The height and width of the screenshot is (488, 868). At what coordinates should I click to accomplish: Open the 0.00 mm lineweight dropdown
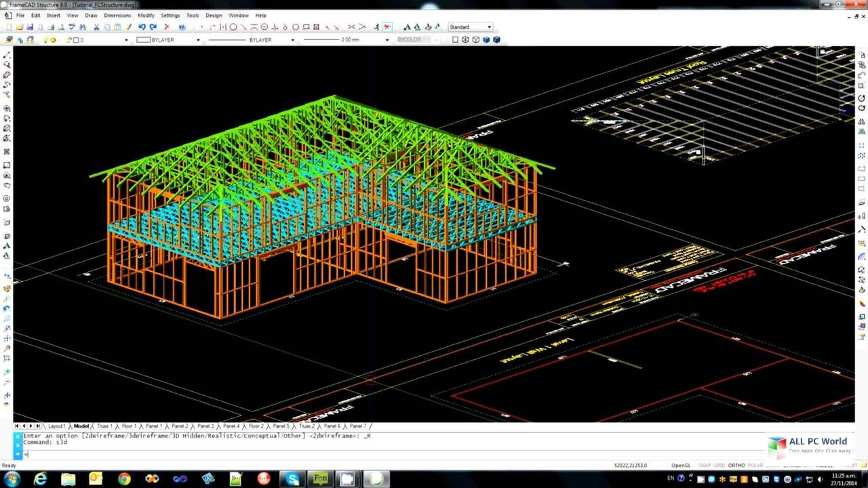point(387,40)
